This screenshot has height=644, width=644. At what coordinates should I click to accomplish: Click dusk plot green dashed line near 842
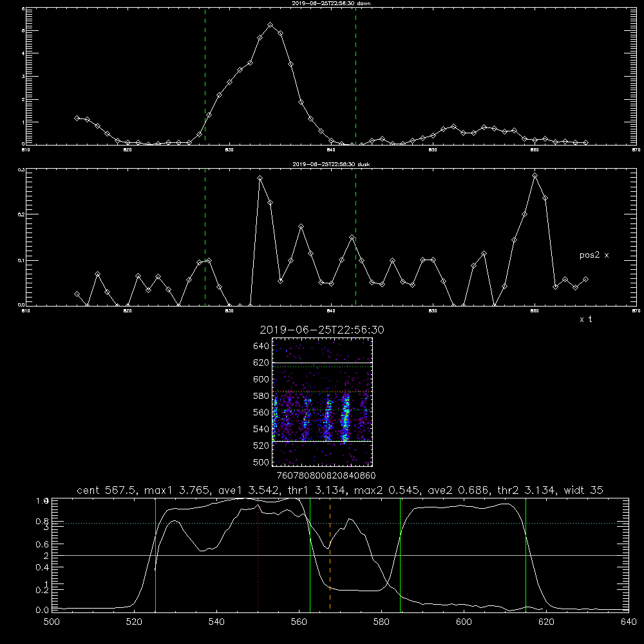click(355, 237)
